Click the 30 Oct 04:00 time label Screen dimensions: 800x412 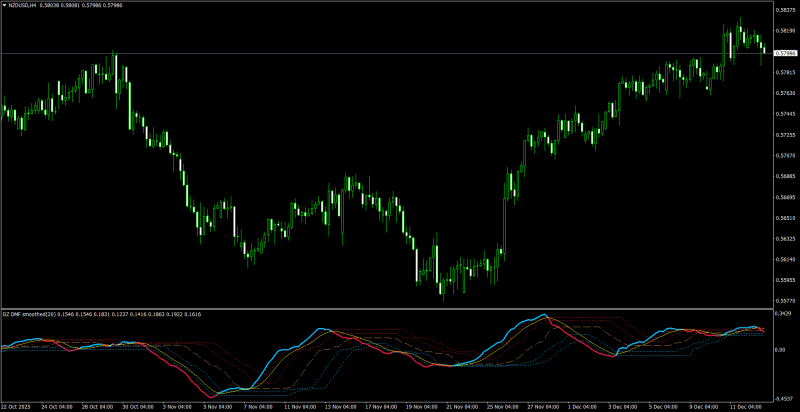(137, 407)
